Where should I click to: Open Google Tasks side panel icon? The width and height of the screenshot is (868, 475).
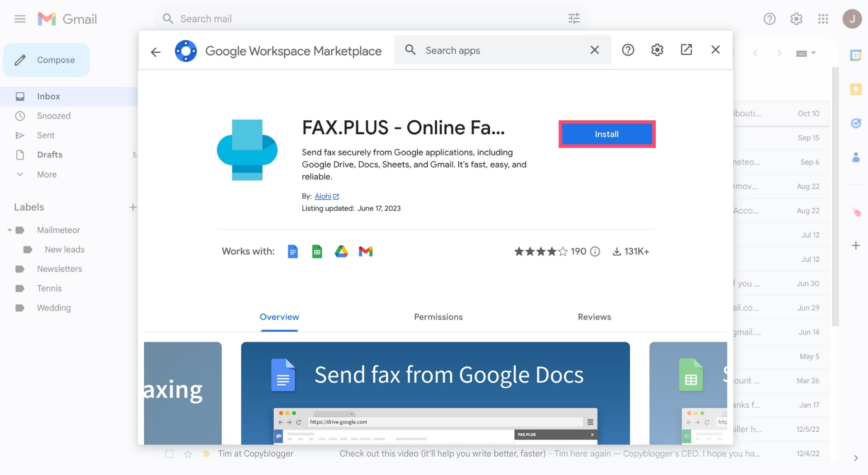pyautogui.click(x=855, y=123)
